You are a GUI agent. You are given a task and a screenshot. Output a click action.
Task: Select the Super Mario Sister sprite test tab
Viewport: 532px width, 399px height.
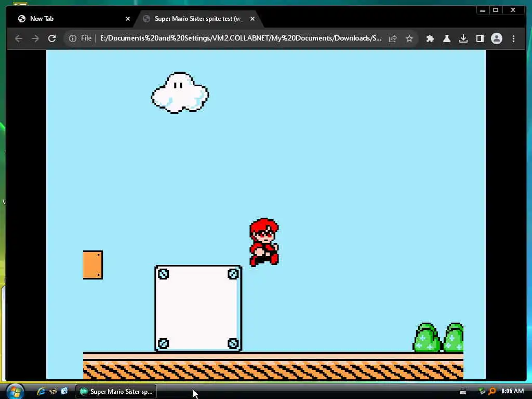click(198, 19)
